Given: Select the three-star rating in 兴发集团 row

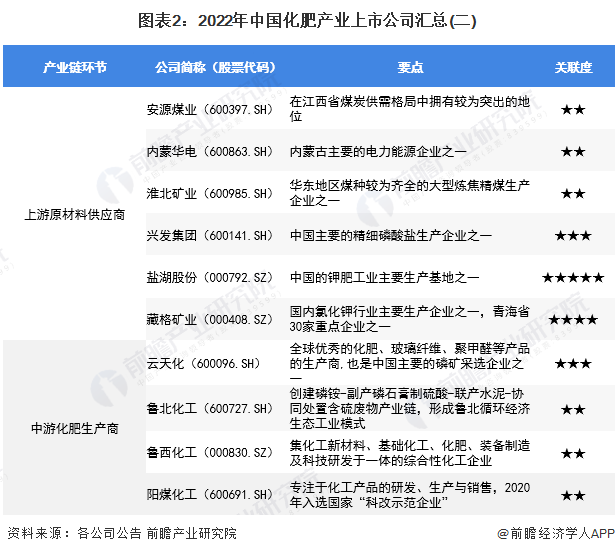Looking at the screenshot, I should point(572,235).
